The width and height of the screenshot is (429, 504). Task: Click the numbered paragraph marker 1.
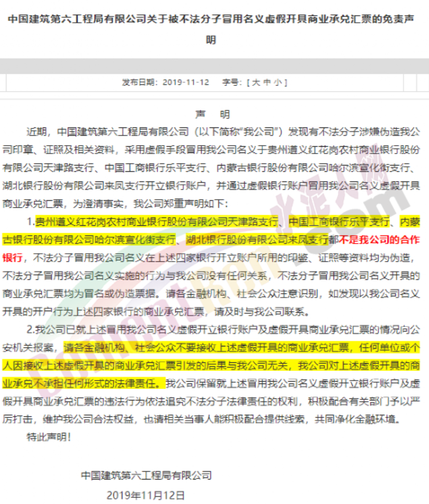[30, 221]
